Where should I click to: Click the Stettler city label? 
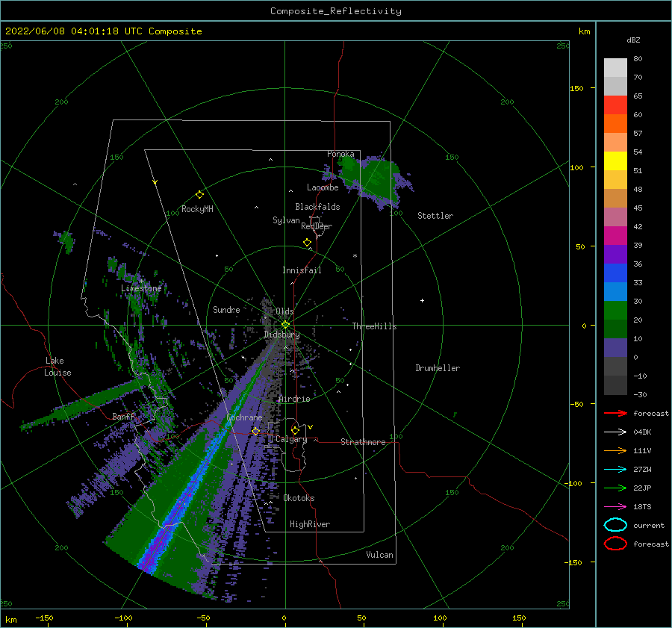435,216
